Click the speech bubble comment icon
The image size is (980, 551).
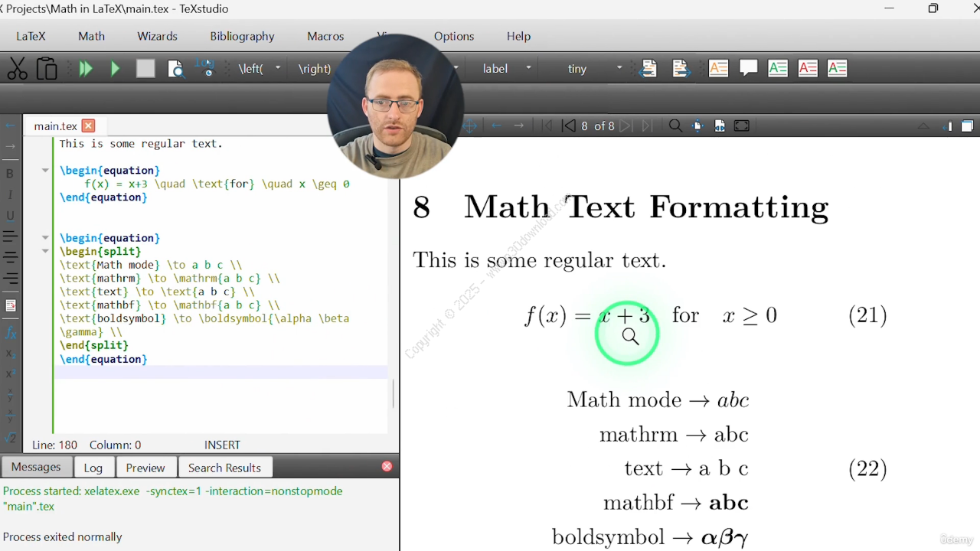click(x=748, y=68)
